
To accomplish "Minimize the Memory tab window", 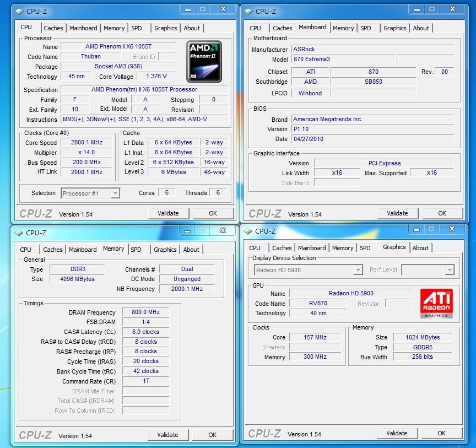I will pyautogui.click(x=187, y=231).
